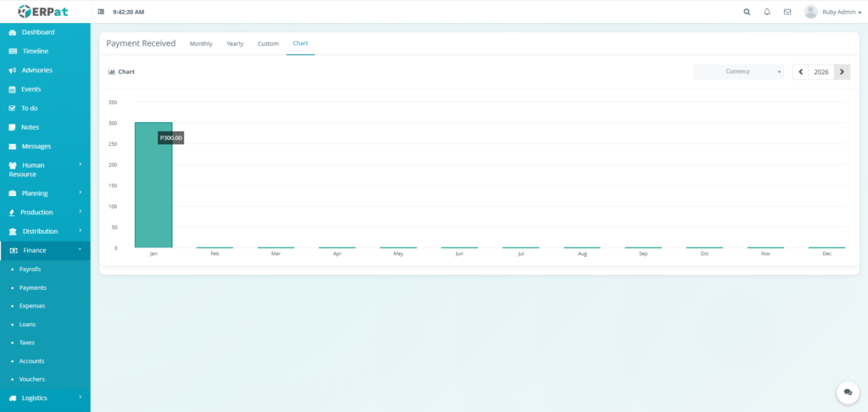
Task: Go to next year with right arrow
Action: pos(842,72)
